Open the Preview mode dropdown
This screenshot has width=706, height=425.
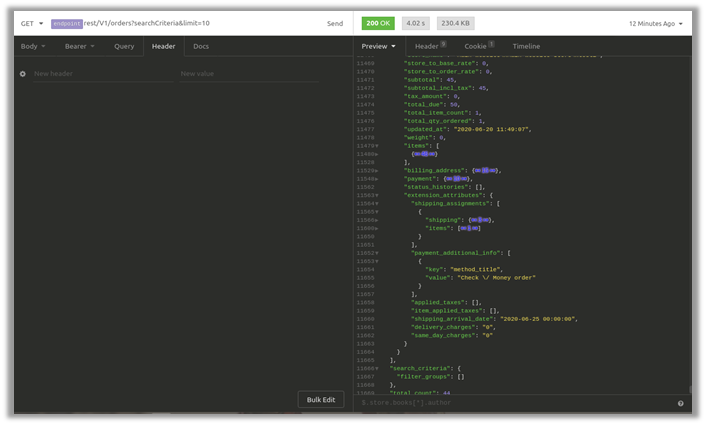coord(378,46)
